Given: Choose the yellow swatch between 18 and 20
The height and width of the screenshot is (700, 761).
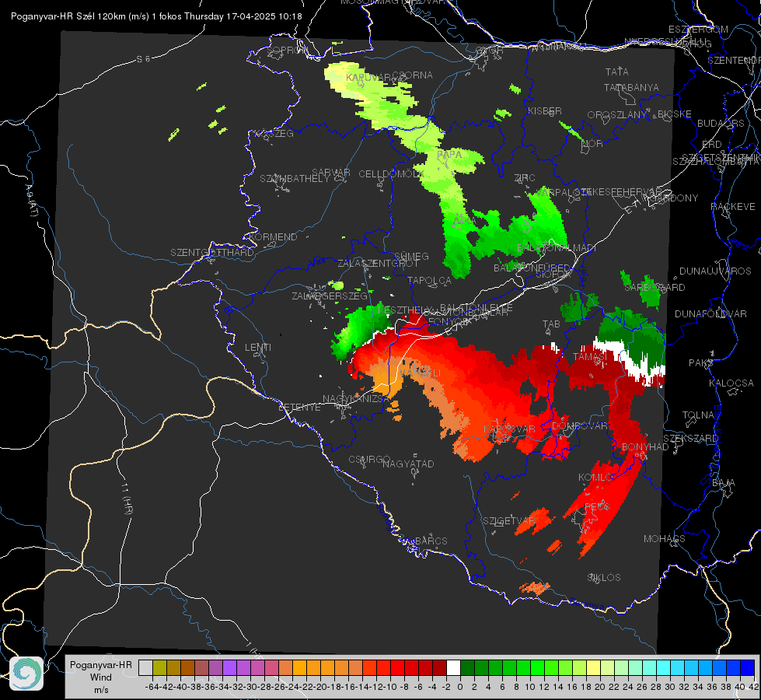Looking at the screenshot, I should 594,668.
